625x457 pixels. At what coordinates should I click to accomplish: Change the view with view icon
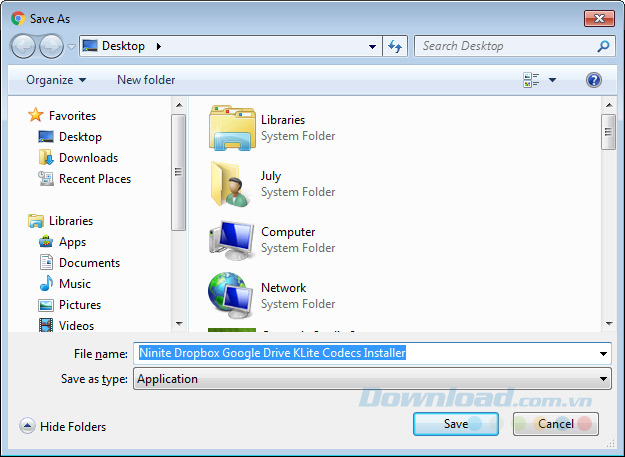(531, 80)
